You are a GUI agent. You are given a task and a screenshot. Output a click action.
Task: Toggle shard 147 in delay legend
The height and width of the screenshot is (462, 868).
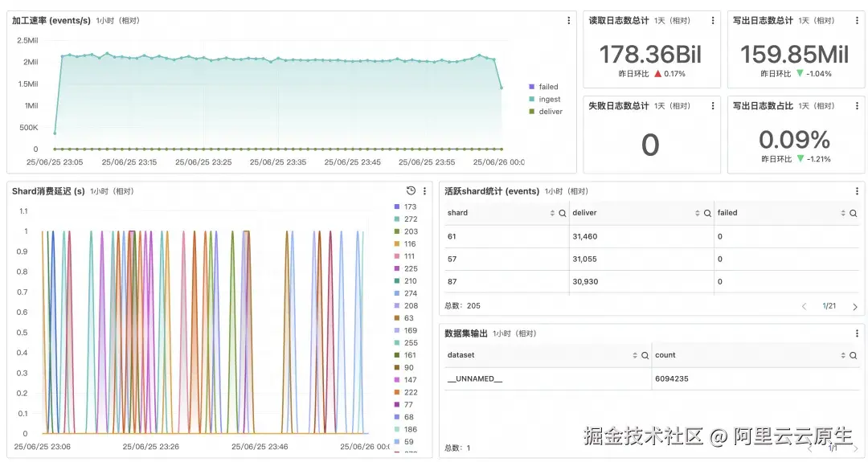pos(405,379)
